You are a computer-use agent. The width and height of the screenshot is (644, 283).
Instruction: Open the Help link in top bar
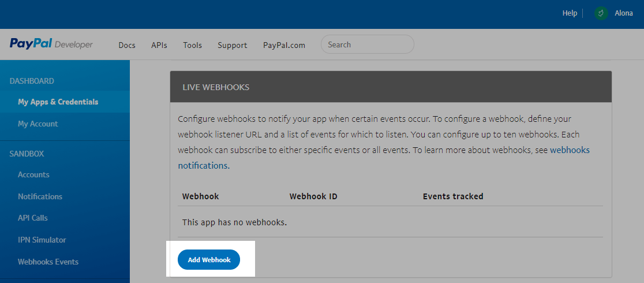tap(570, 13)
